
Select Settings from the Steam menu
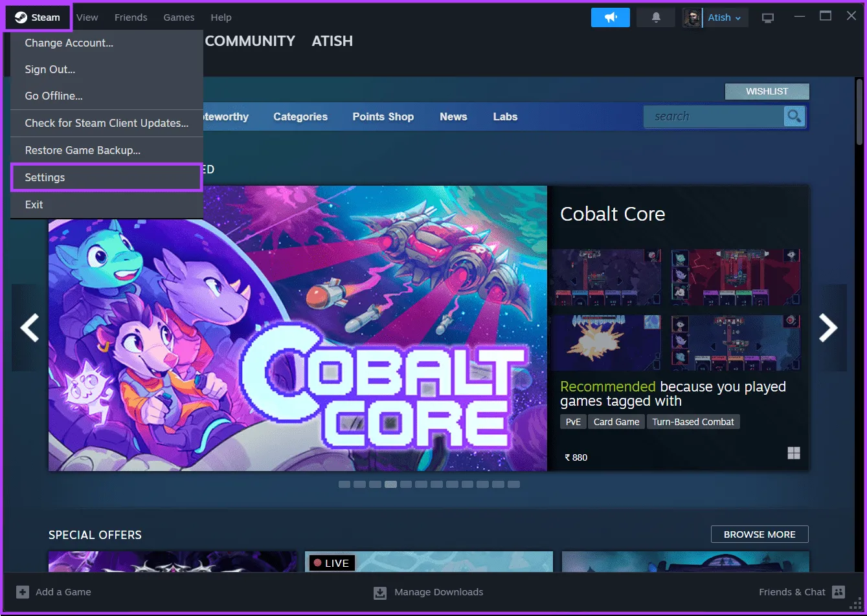[x=45, y=177]
